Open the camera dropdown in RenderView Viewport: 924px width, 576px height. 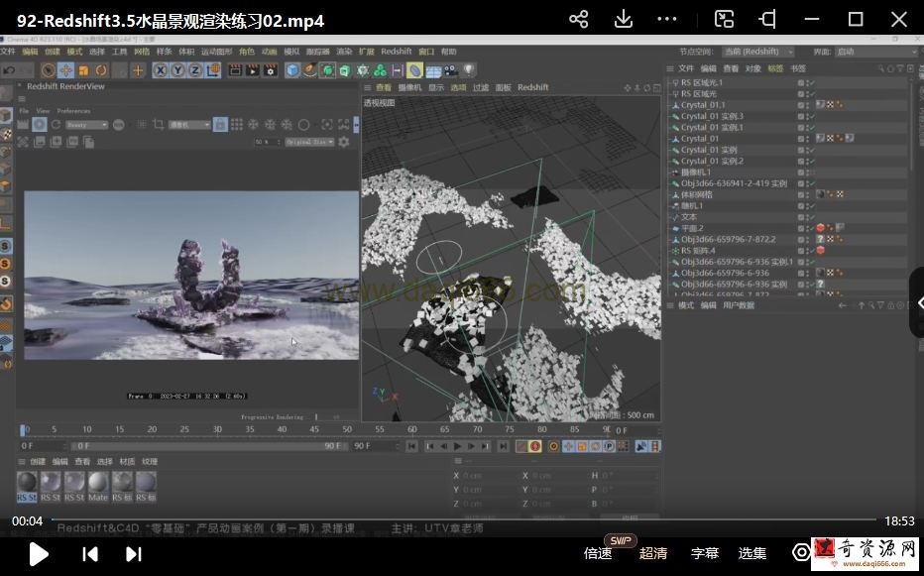189,125
